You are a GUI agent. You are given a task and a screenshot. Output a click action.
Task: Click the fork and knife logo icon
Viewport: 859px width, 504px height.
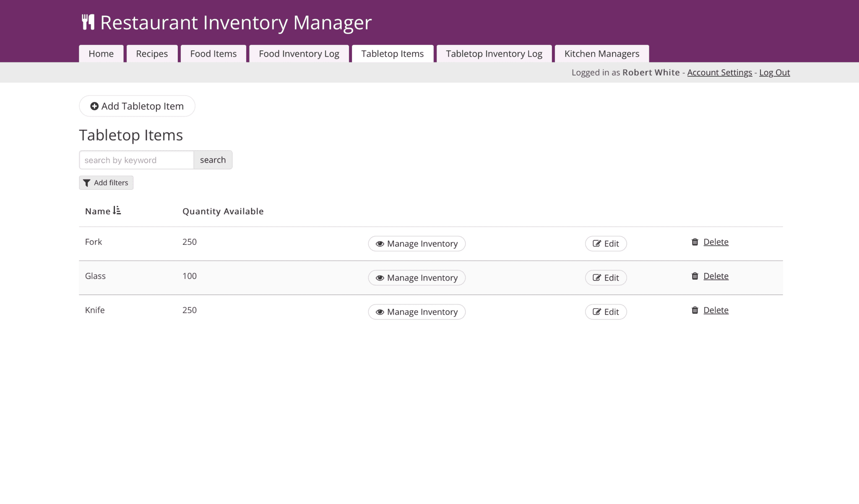(88, 22)
